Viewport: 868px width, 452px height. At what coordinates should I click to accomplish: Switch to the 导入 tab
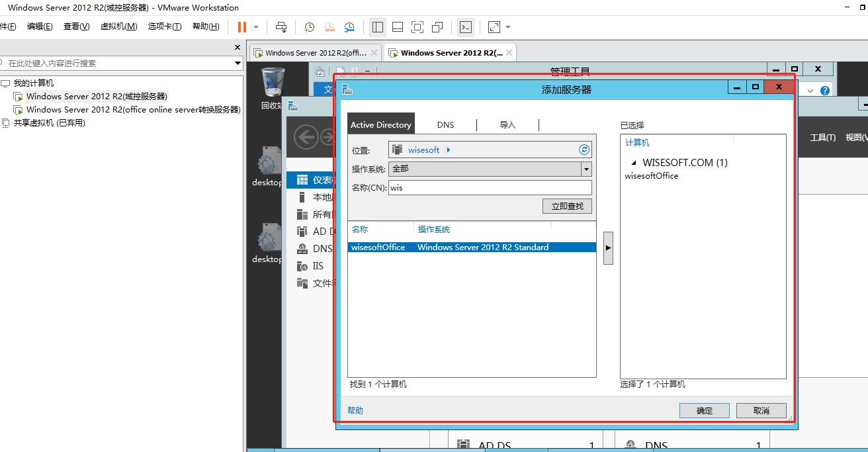(x=507, y=124)
